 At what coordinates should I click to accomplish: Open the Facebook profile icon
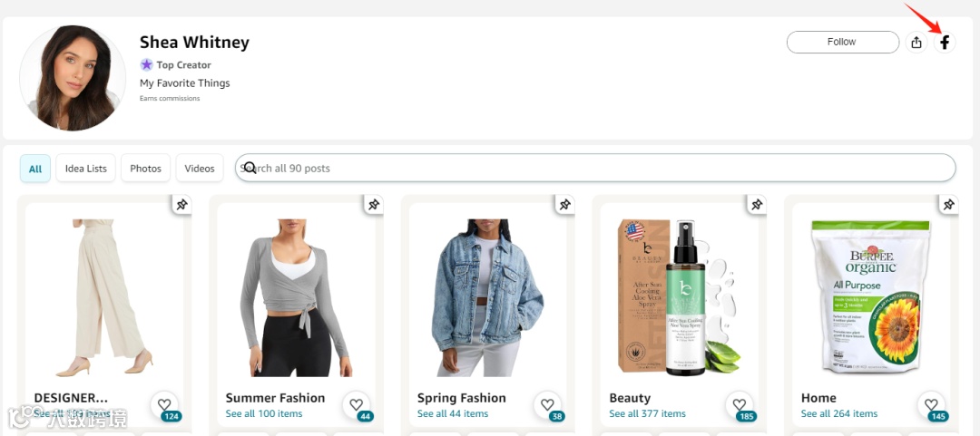tap(945, 42)
